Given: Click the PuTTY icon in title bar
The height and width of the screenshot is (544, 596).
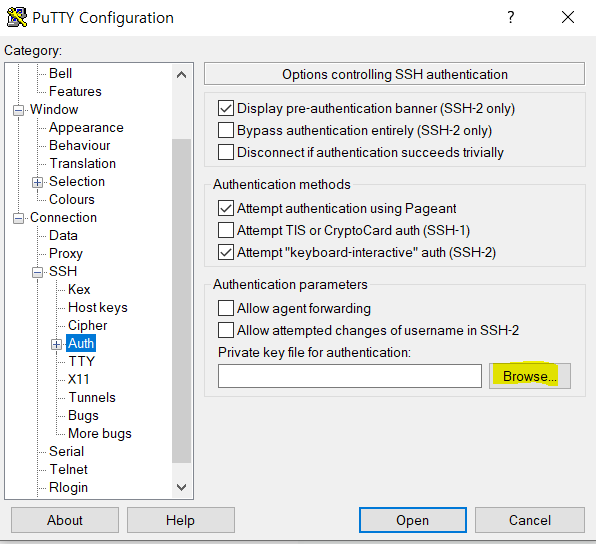Looking at the screenshot, I should point(17,17).
